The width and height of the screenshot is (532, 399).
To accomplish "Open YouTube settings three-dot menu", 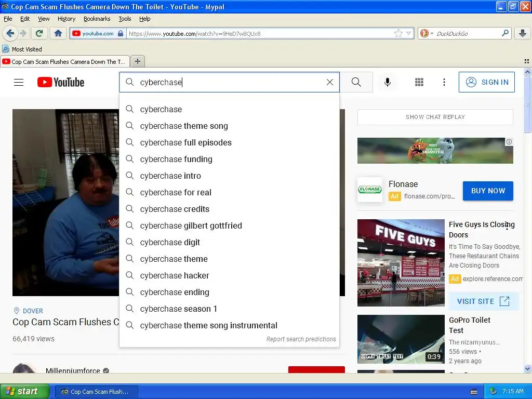I will point(444,82).
